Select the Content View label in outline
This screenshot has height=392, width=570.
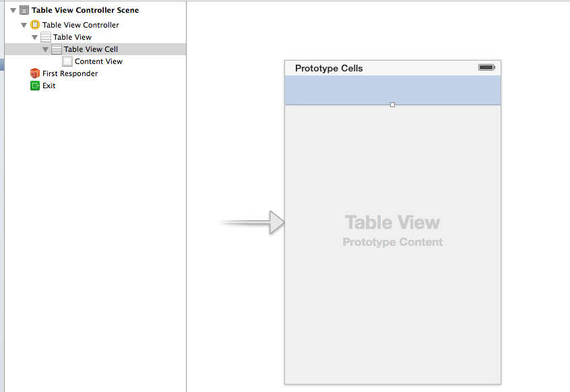tap(98, 61)
